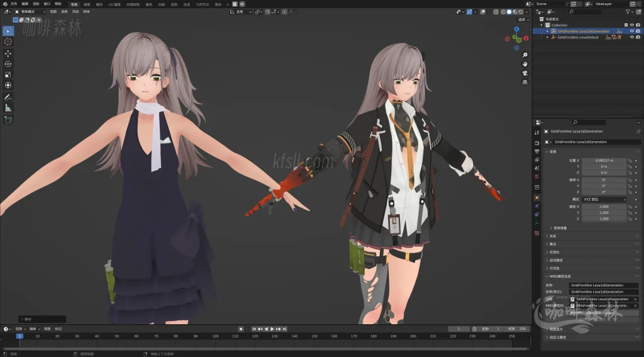Hide GirlsFrontline Leva1stGeneration in viewport

631,31
